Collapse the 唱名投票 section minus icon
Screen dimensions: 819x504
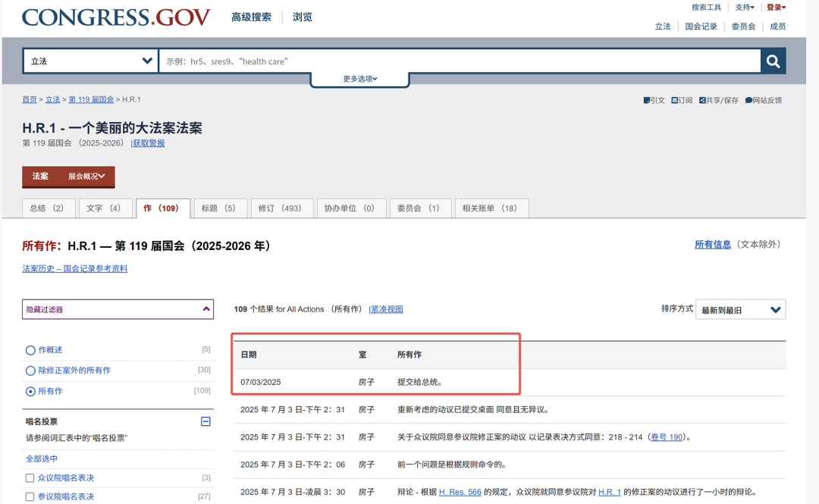click(206, 421)
